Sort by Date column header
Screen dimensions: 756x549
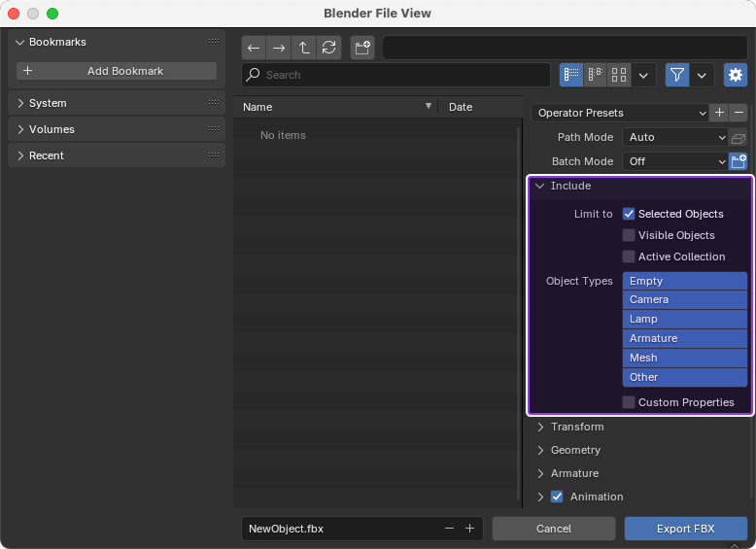pyautogui.click(x=480, y=107)
